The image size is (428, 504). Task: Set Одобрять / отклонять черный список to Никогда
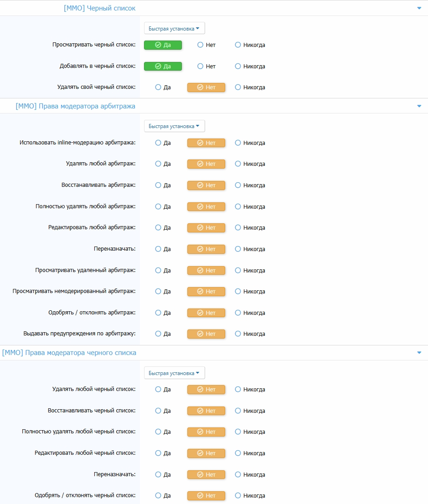(238, 496)
